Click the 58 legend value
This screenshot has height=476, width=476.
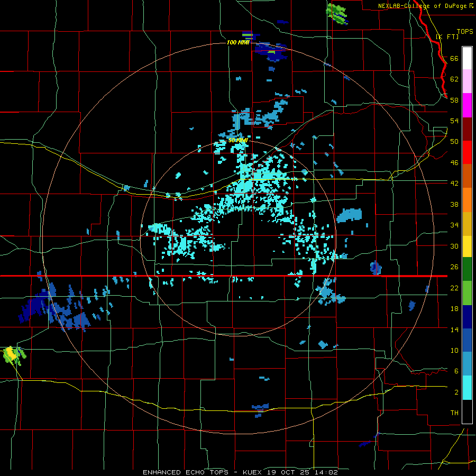click(x=454, y=100)
